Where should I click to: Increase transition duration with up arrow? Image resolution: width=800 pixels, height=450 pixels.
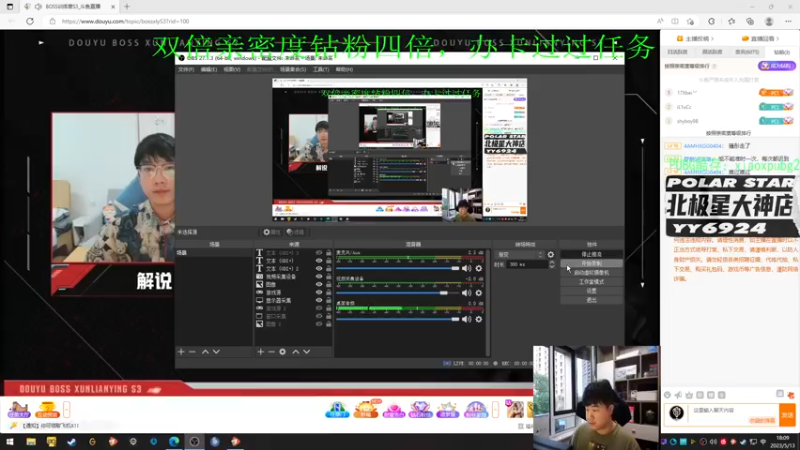point(552,262)
